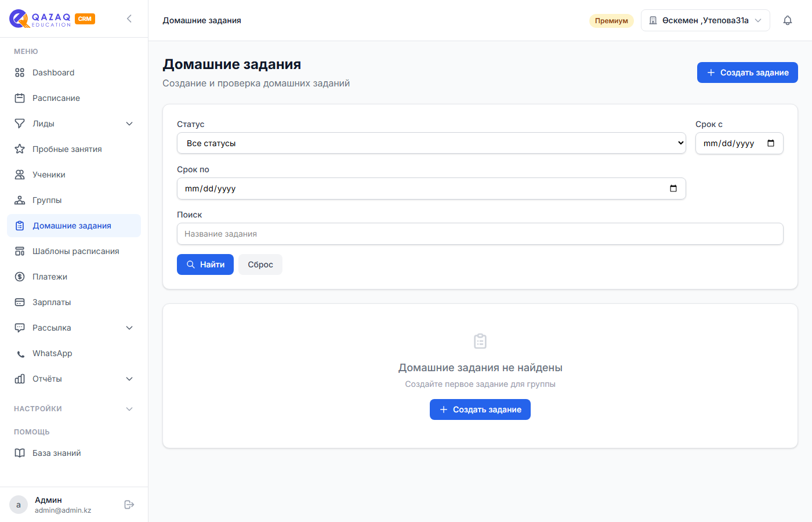
Task: Open Пробные занятия menu item
Action: (x=74, y=149)
